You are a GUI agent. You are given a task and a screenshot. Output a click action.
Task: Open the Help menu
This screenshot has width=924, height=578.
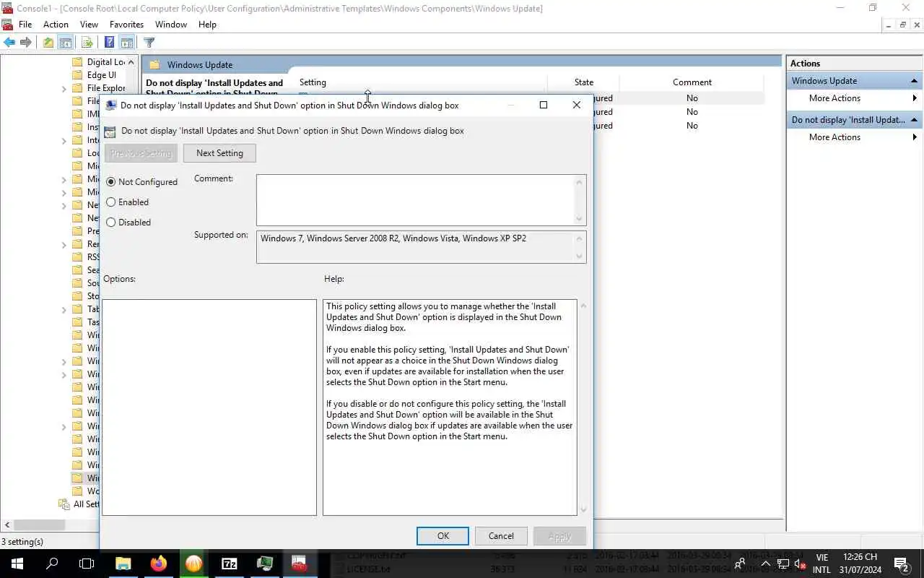(x=207, y=24)
